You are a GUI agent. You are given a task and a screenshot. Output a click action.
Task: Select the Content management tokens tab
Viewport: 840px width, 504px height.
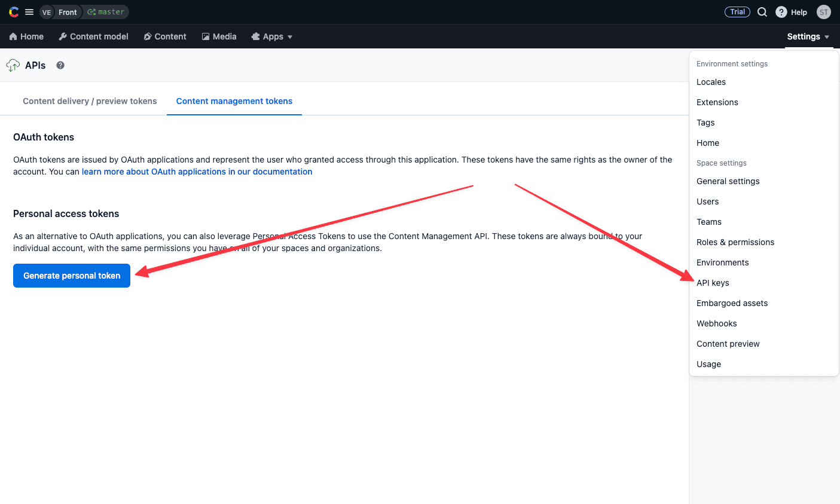[234, 101]
